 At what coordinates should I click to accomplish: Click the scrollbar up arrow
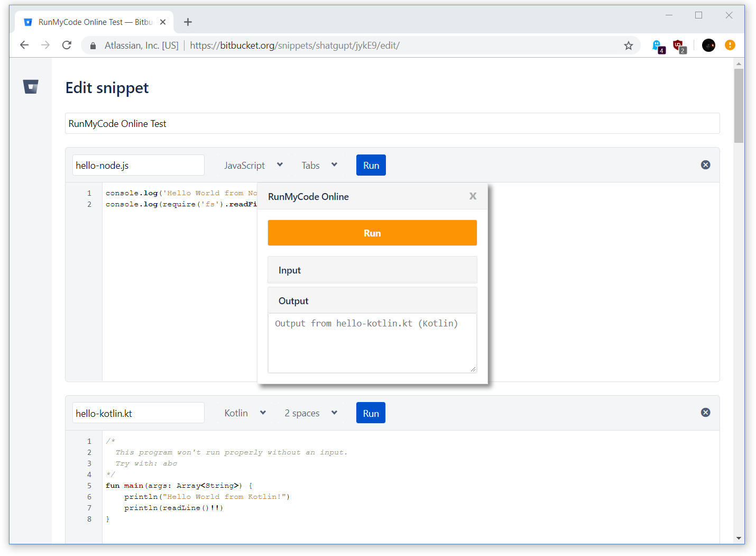739,63
